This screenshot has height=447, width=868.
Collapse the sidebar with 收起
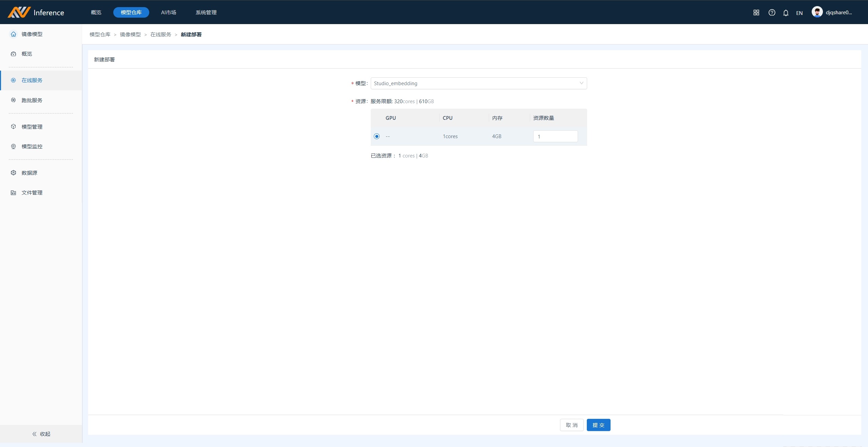(41, 434)
